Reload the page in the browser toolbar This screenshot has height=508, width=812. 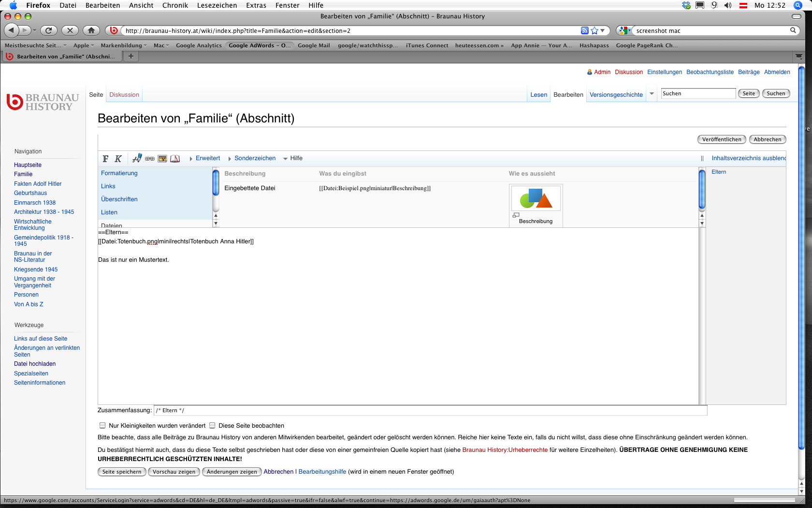tap(48, 30)
